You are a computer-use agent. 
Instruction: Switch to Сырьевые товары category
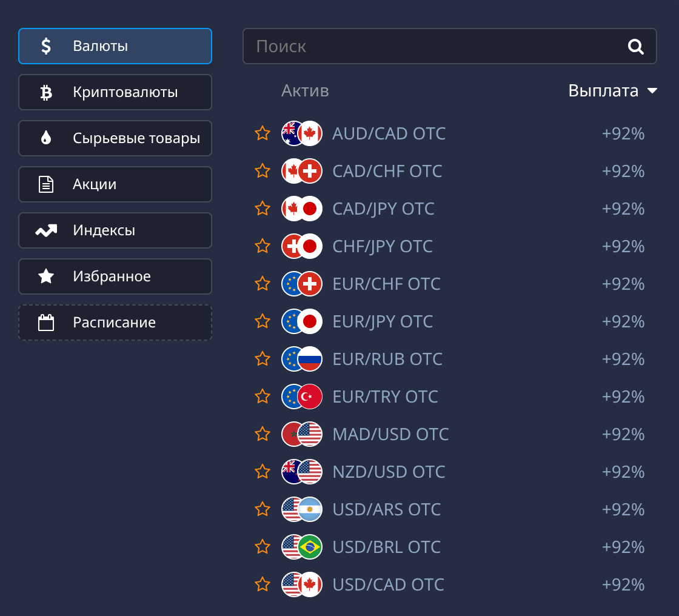click(x=115, y=138)
